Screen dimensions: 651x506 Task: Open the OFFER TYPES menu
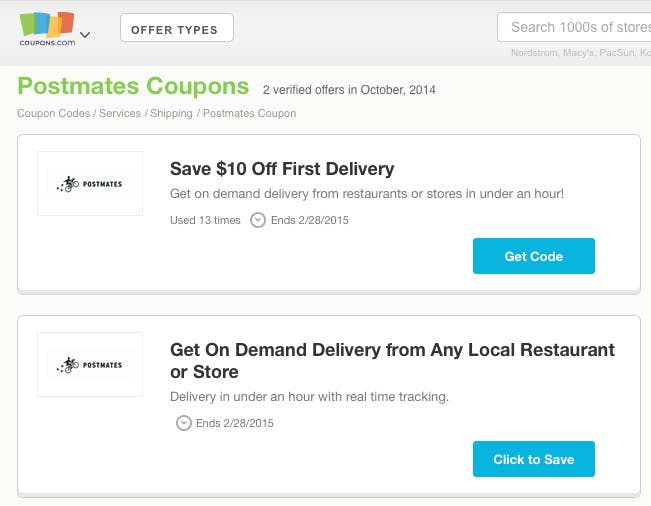coord(177,28)
